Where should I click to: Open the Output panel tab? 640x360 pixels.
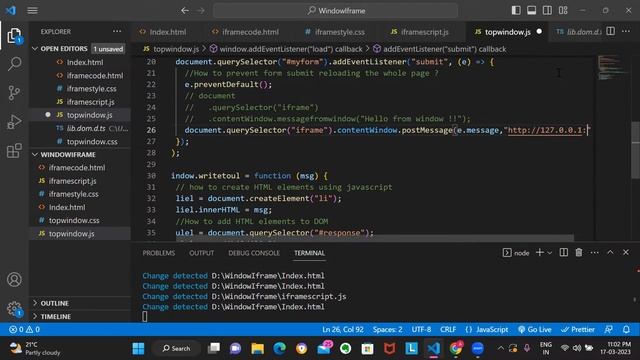point(202,253)
